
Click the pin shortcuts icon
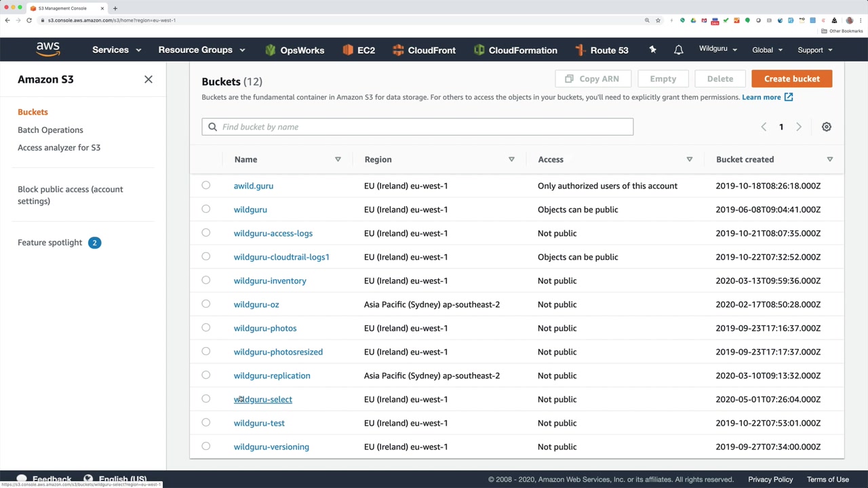click(652, 50)
